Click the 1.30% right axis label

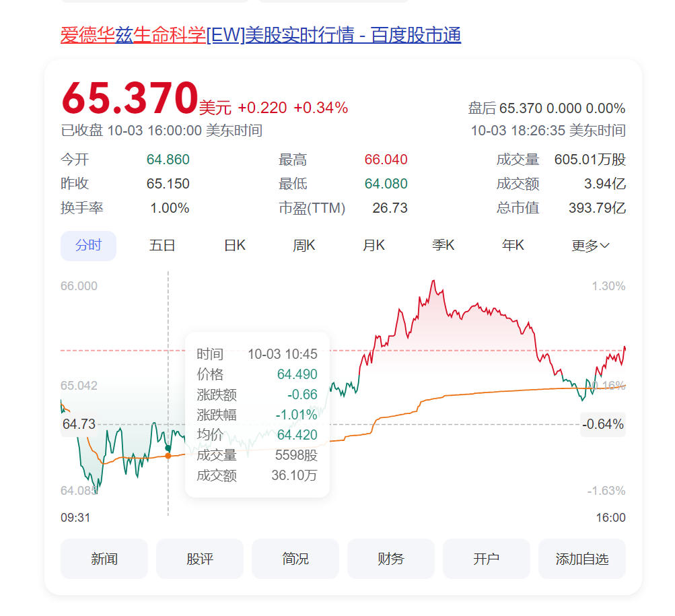[608, 286]
